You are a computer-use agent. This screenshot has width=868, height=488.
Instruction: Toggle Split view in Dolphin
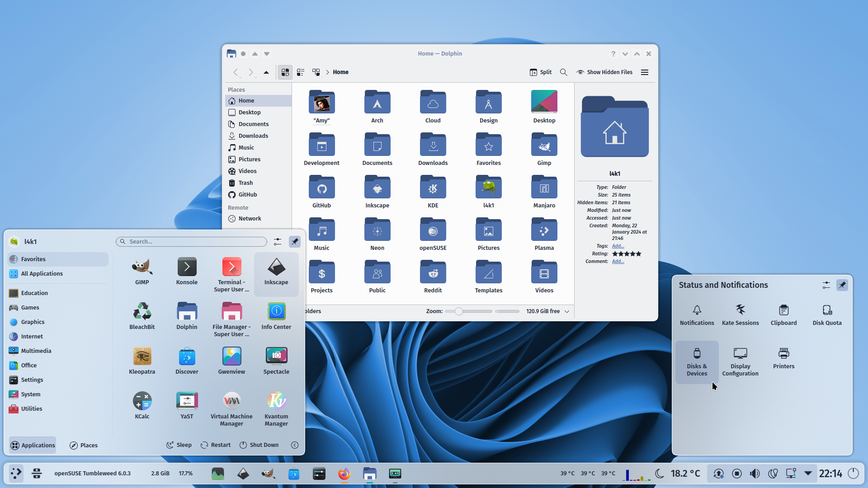tap(541, 72)
